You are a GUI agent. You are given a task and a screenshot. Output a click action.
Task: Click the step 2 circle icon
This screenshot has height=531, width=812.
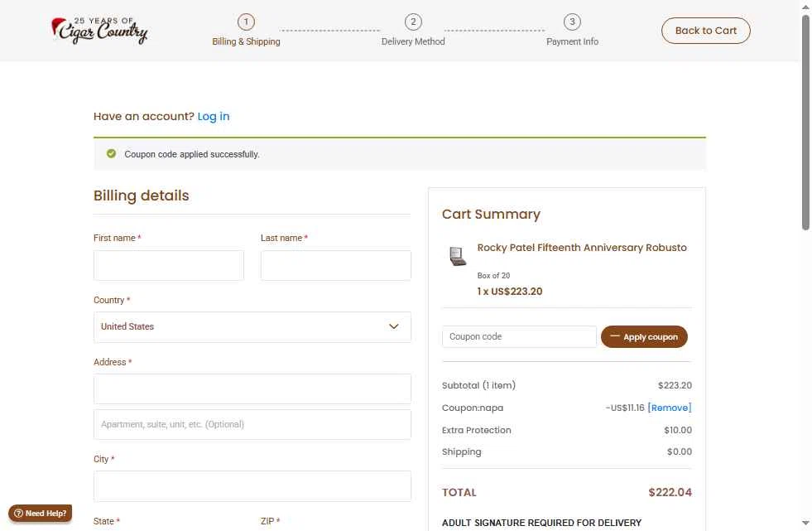click(x=413, y=22)
